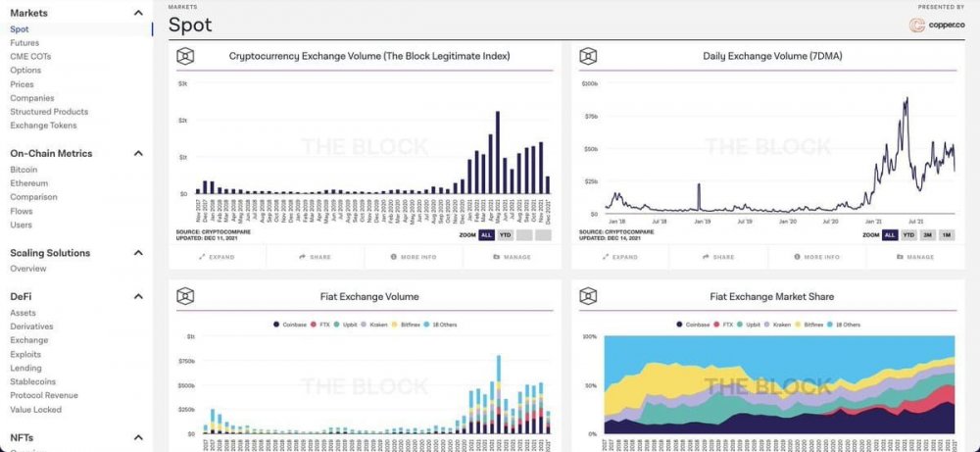The image size is (980, 452).
Task: Open Options in the Markets menu
Action: pos(25,70)
